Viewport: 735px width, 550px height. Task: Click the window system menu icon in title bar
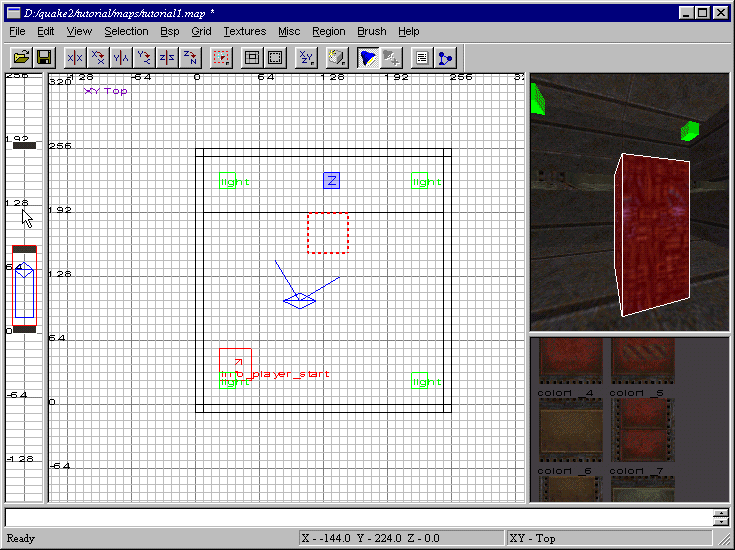pos(14,13)
